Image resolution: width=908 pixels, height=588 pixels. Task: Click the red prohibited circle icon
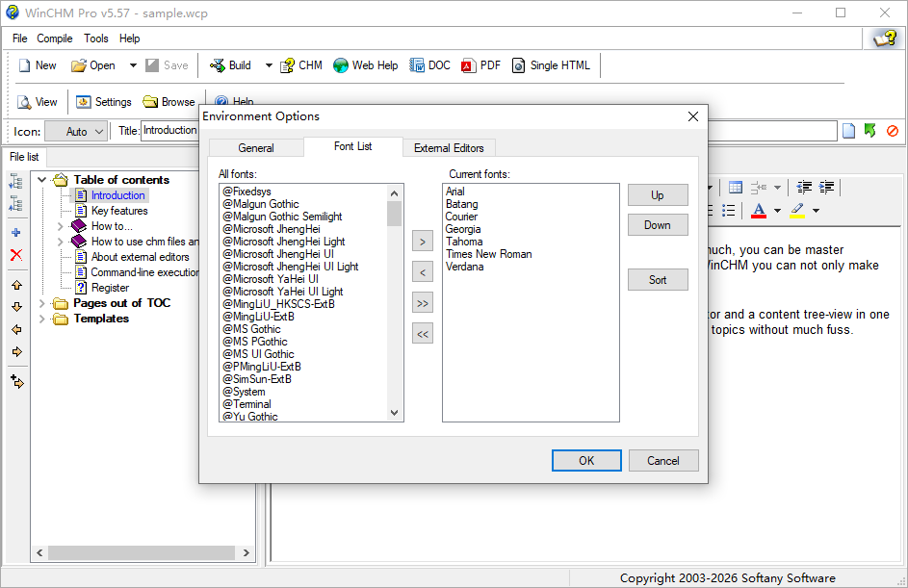click(x=893, y=131)
